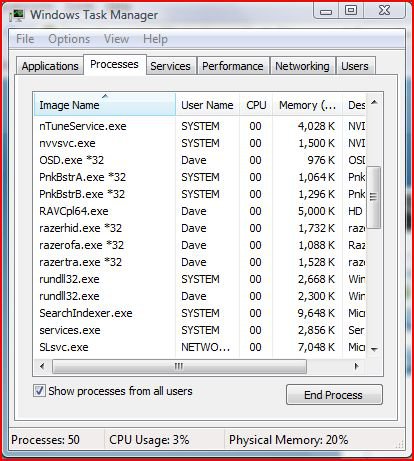Click the 9,648 K memory value
The height and width of the screenshot is (461, 414).
tap(316, 313)
